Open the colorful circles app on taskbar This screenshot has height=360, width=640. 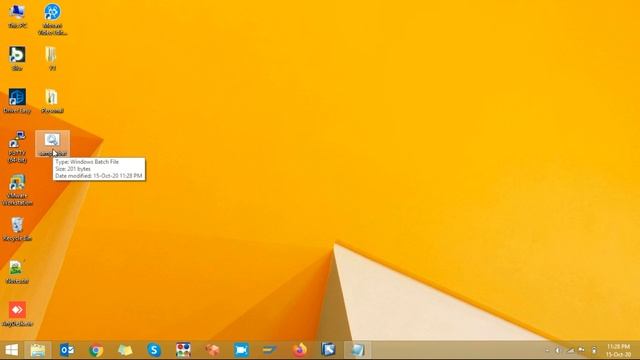tap(183, 350)
